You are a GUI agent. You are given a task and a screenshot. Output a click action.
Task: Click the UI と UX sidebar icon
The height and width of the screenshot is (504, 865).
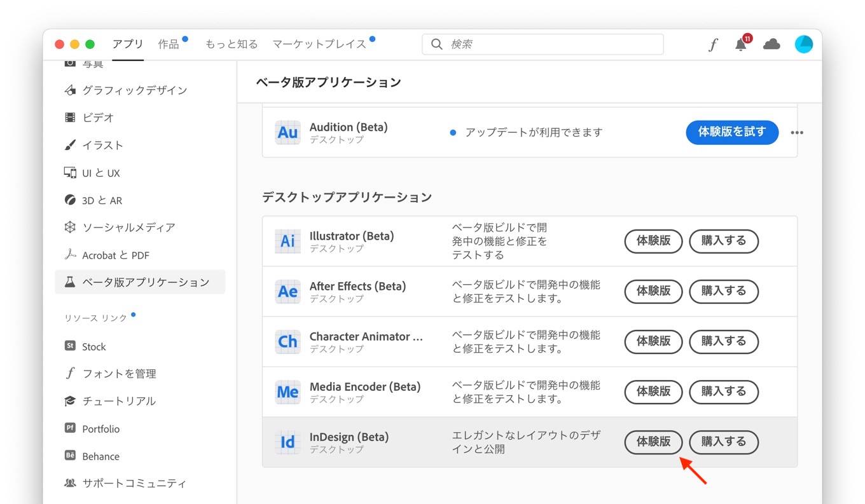pyautogui.click(x=70, y=173)
